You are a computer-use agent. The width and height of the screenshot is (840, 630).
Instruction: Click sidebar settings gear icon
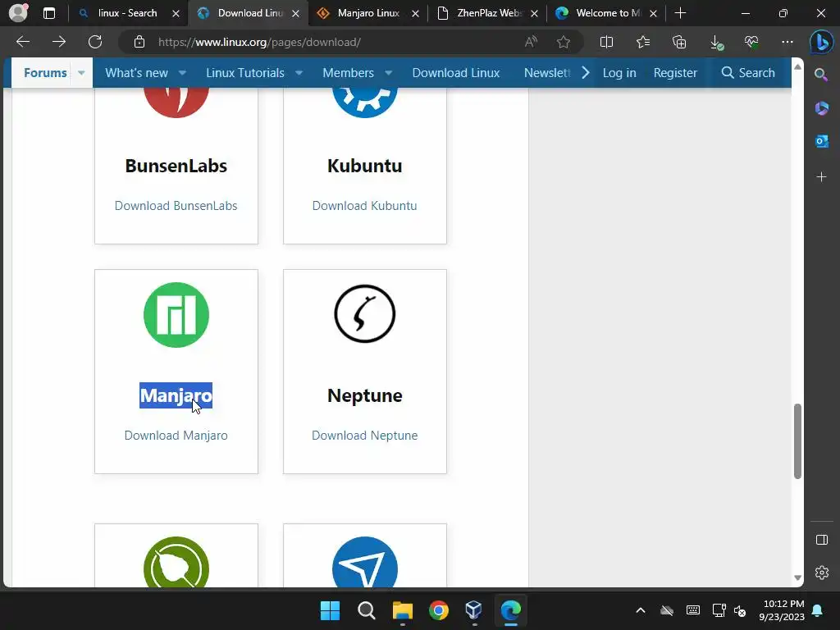(822, 573)
